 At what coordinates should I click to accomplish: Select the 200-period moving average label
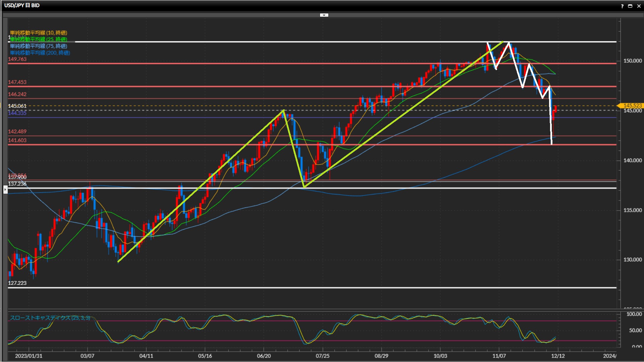(40, 53)
